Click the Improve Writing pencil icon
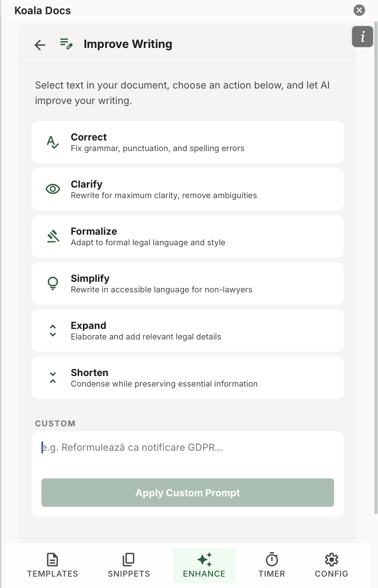The width and height of the screenshot is (378, 588). tap(66, 44)
